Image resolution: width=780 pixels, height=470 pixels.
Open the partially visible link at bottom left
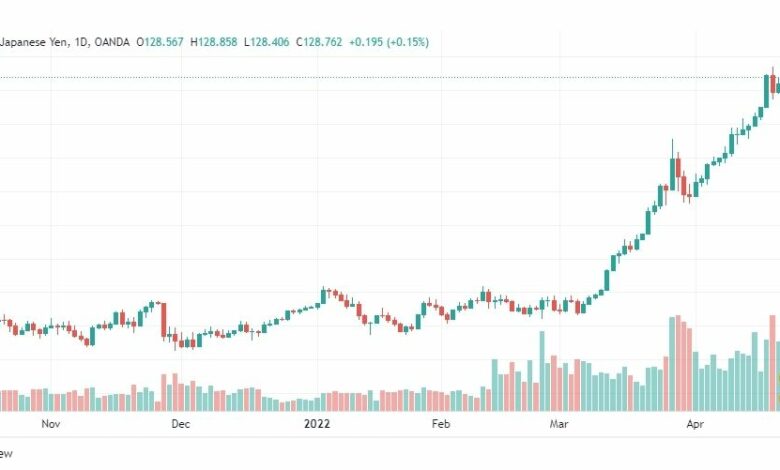(x=6, y=454)
